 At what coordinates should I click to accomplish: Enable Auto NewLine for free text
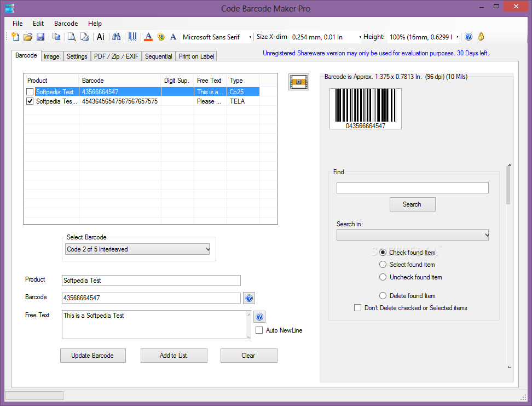coord(259,330)
